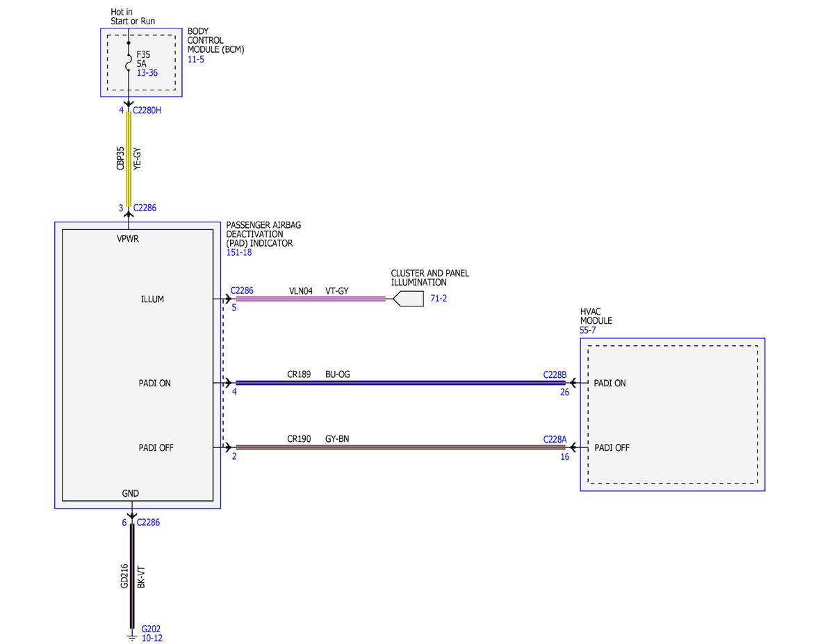Select the VLN04 circuit label
Viewport: 834px width, 644px height.
[302, 292]
